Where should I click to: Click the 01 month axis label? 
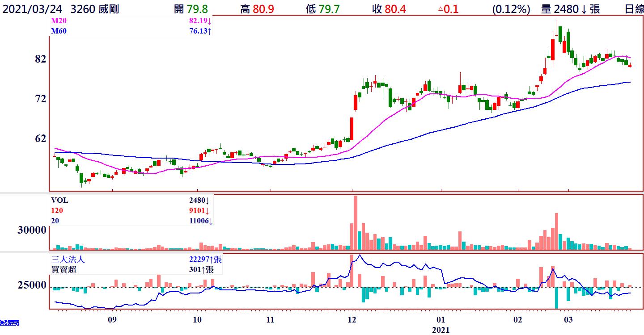point(441,320)
